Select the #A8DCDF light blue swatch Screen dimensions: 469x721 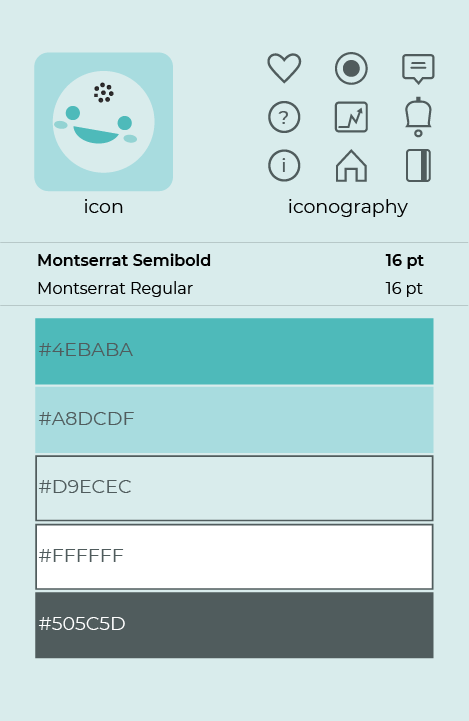coord(234,420)
